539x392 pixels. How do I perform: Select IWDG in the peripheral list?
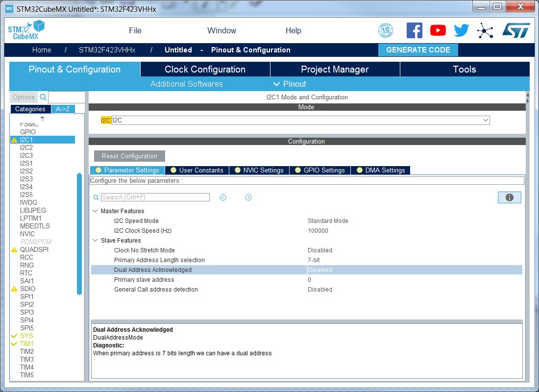pyautogui.click(x=28, y=202)
